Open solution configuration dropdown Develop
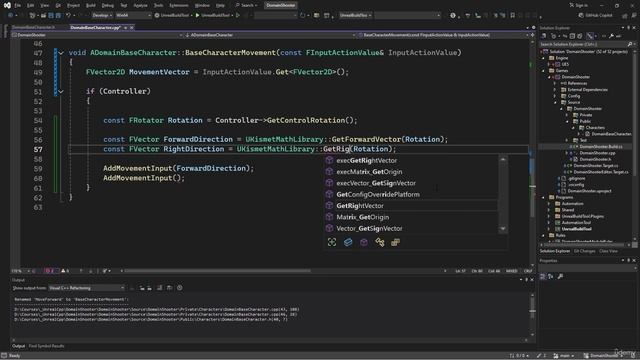The height and width of the screenshot is (360, 640). tap(102, 16)
